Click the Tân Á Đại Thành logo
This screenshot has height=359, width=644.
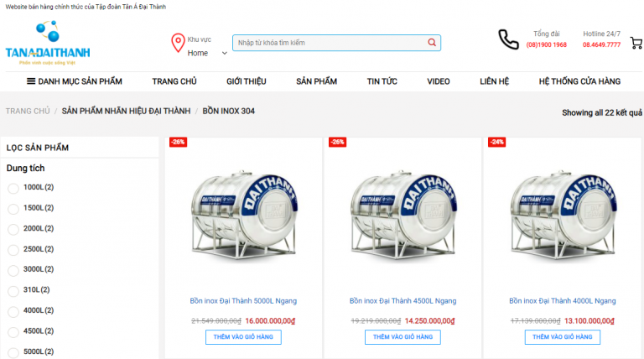(48, 43)
